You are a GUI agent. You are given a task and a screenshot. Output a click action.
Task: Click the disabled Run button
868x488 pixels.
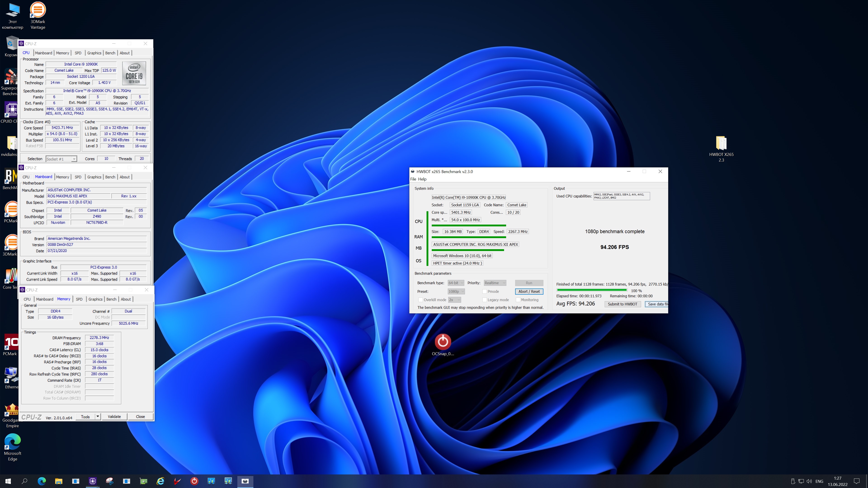(x=529, y=283)
